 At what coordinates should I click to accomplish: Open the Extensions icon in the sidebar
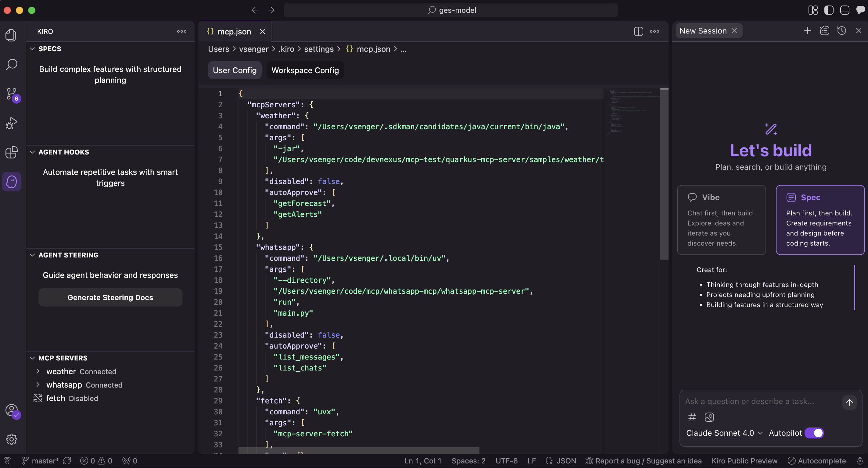point(12,153)
